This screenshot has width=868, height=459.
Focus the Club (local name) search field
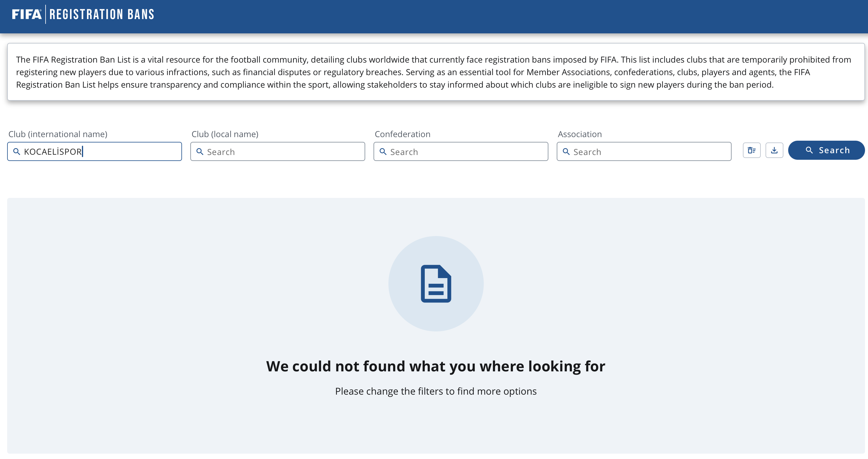pos(278,151)
